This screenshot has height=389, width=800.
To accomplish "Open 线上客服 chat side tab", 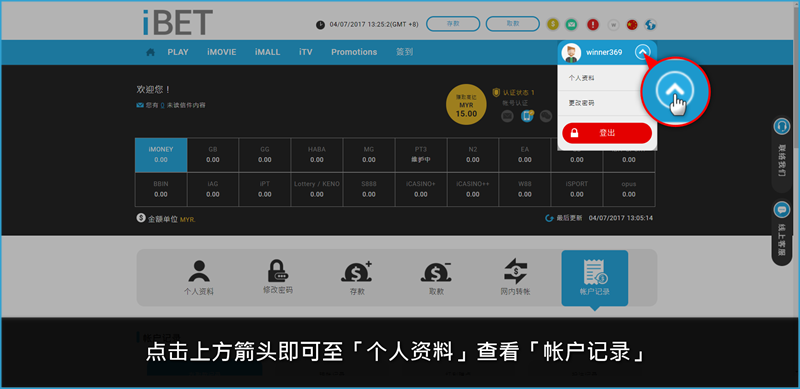I will coord(781,232).
